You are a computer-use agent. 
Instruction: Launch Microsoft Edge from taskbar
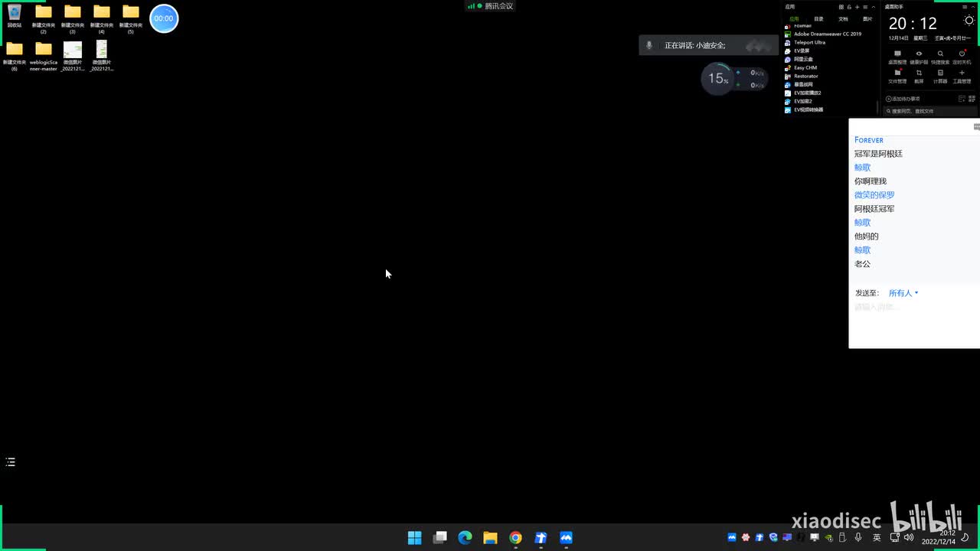click(465, 538)
